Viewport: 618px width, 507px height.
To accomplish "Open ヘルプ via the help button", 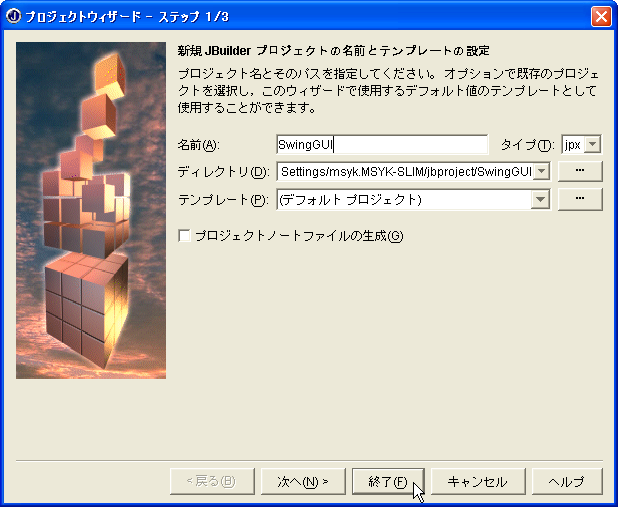I will click(x=567, y=481).
